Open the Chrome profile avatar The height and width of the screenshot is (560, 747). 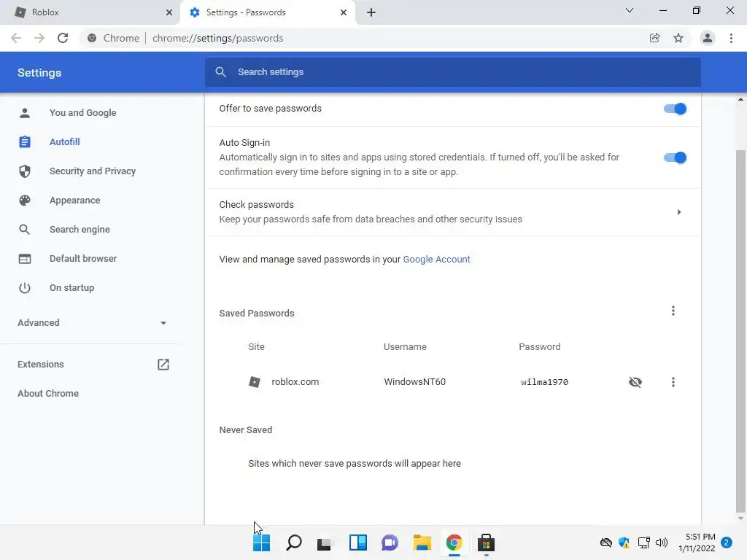click(708, 38)
